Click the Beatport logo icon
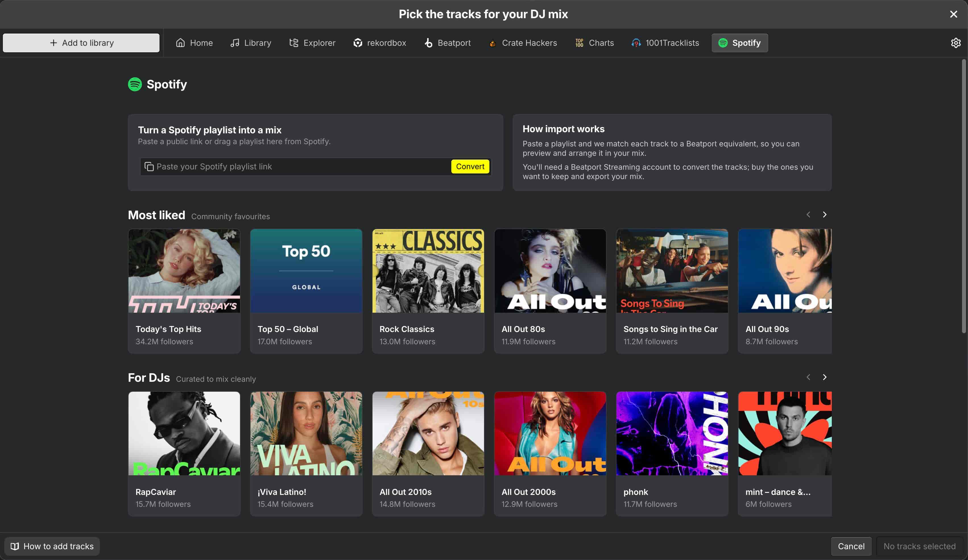The image size is (968, 560). pos(428,43)
